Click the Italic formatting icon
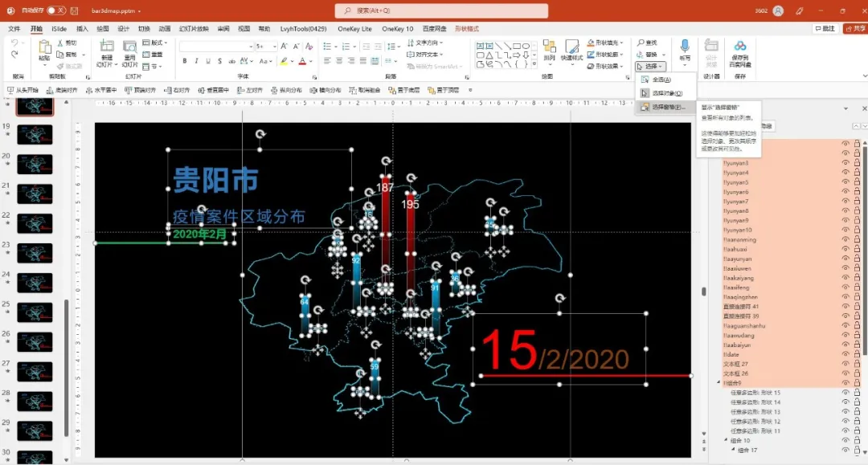Image resolution: width=868 pixels, height=465 pixels. coord(197,61)
